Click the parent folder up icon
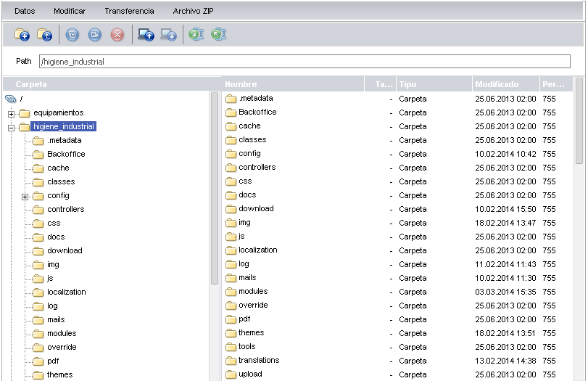The width and height of the screenshot is (588, 381). tap(45, 35)
